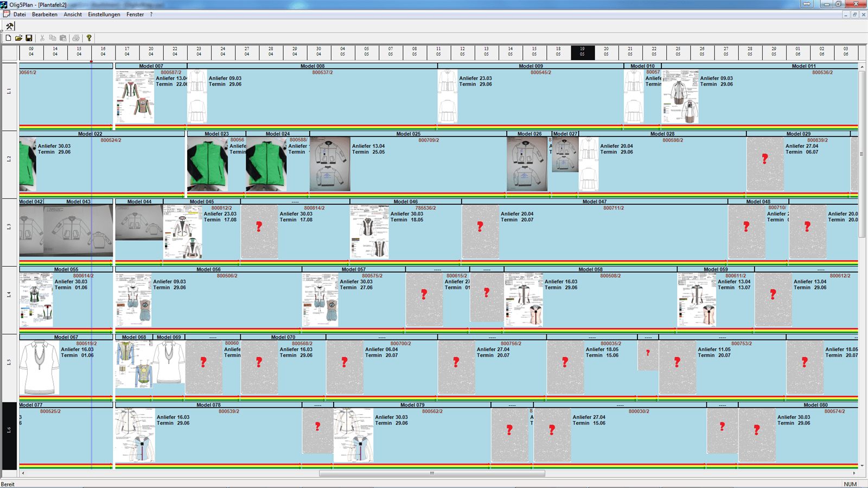Click the Model 007 jacket sketch thumbnail

click(x=135, y=96)
